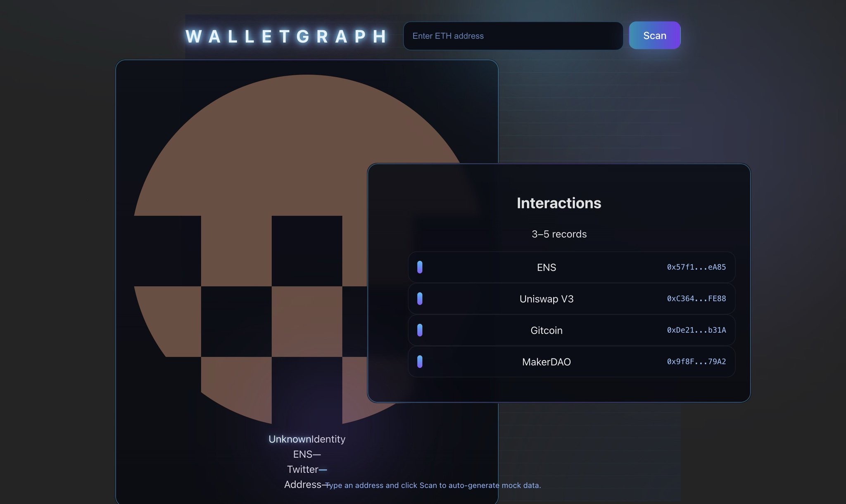Screen dimensions: 846x504
Task: Click the Scan button
Action: click(x=654, y=35)
